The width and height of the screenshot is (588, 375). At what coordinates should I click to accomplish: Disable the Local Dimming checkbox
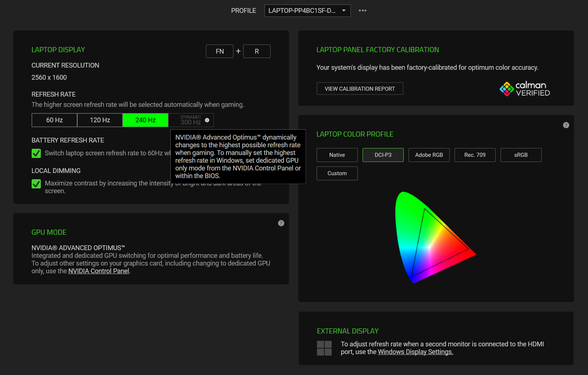point(36,184)
